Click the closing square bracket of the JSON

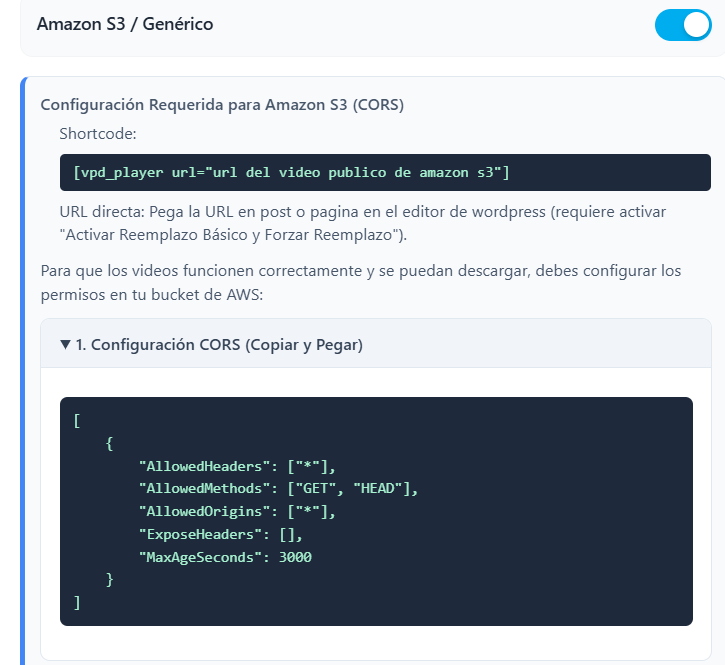(77, 602)
